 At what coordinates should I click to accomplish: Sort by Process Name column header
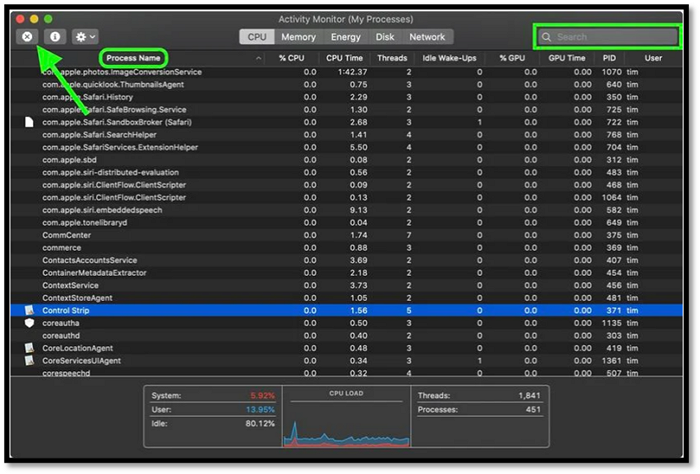click(x=133, y=58)
